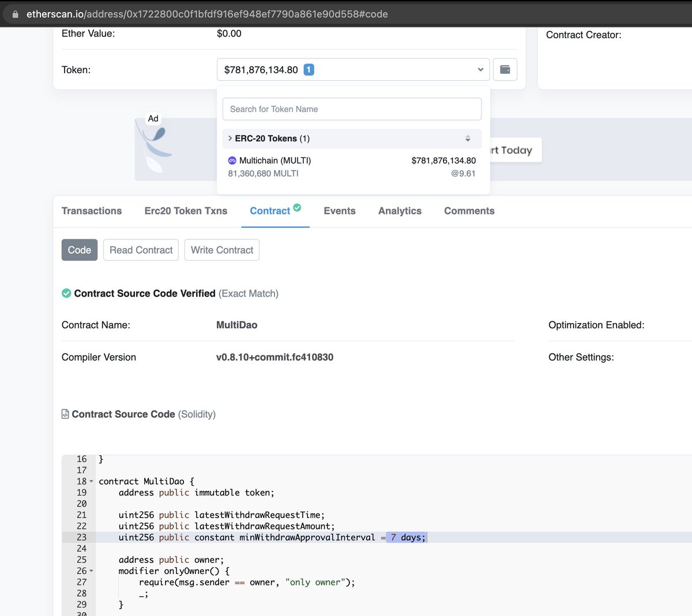Click the Contract Source Code Verified check icon
692x616 pixels.
point(66,293)
